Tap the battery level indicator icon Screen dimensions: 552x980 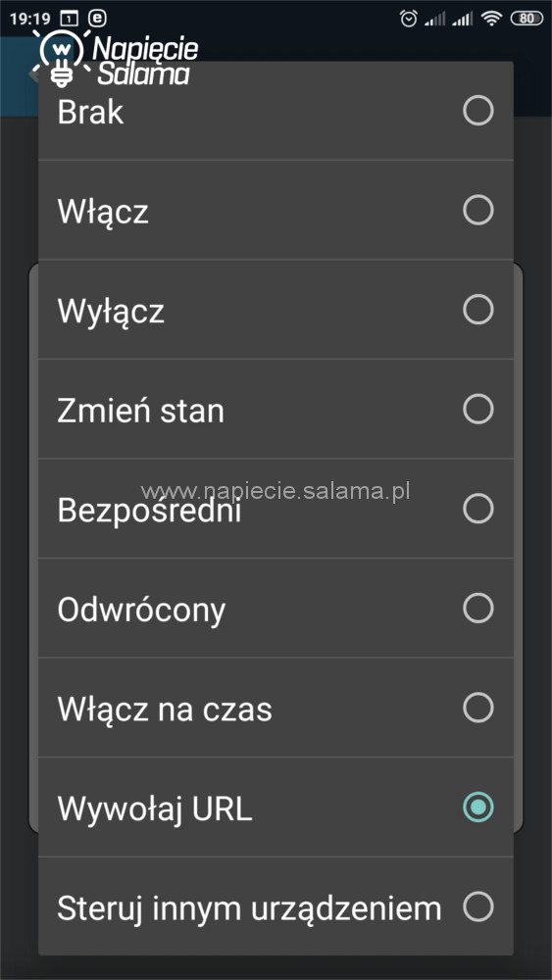527,19
